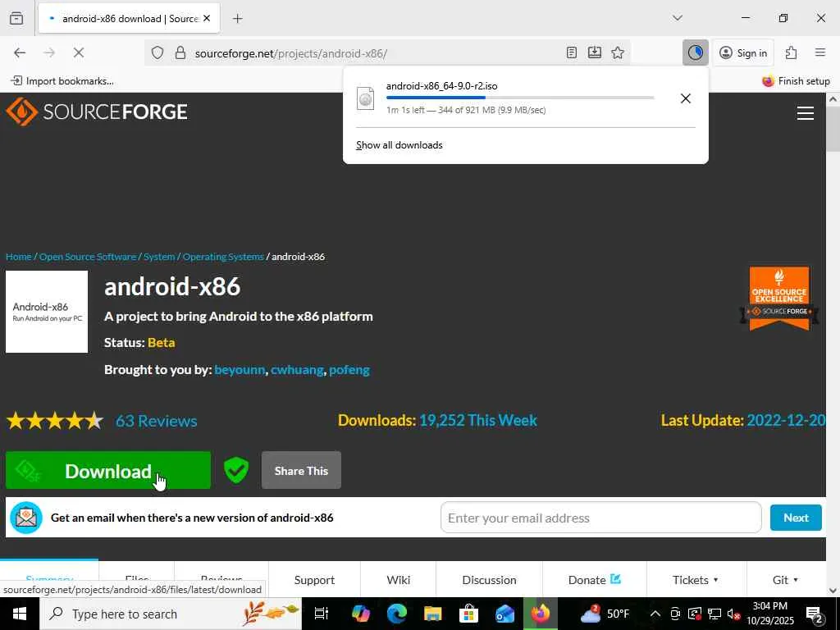The image size is (840, 630).
Task: Sign in to Firefox account
Action: 743,52
